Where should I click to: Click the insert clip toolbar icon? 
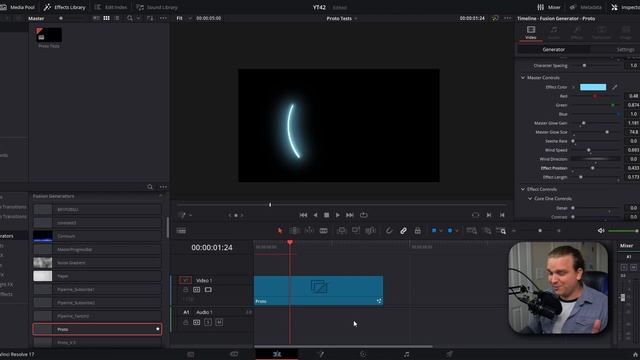pyautogui.click(x=341, y=231)
